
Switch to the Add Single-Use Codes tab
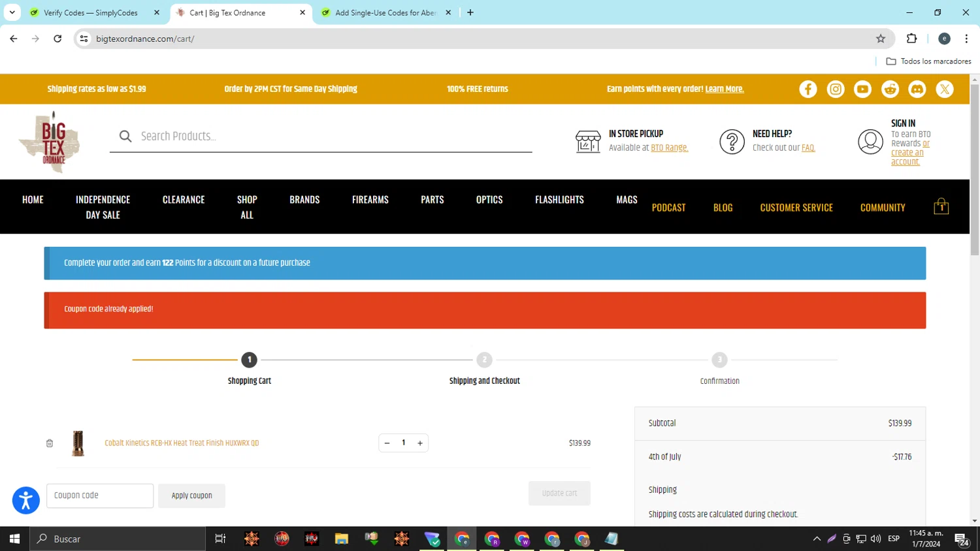pyautogui.click(x=386, y=12)
